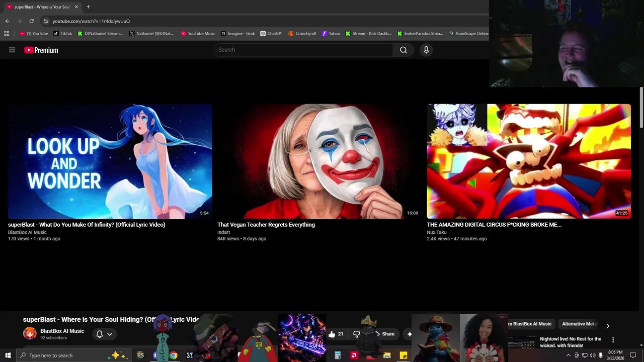Viewport: 644px width, 362px height.
Task: Open Calculator from the taskbar
Action: 338,355
